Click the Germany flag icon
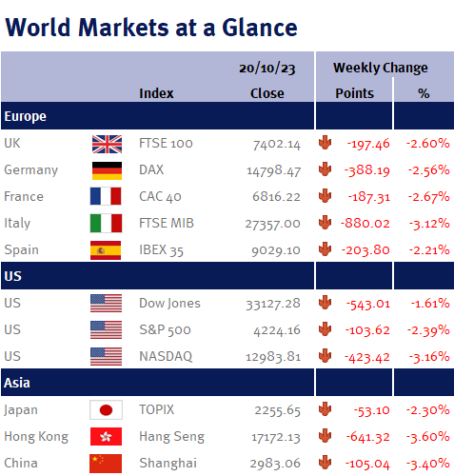Screen dimensions: 454x476 107,170
